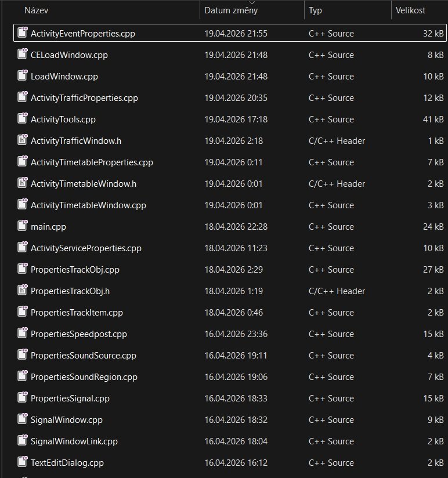
Task: Toggle the sort arrow above Datum změny
Action: click(x=251, y=3)
